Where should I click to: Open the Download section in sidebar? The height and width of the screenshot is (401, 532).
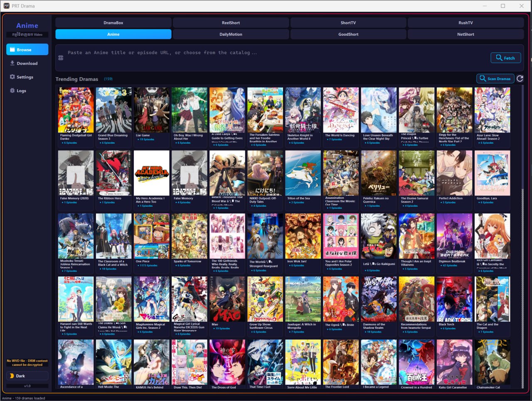point(27,64)
